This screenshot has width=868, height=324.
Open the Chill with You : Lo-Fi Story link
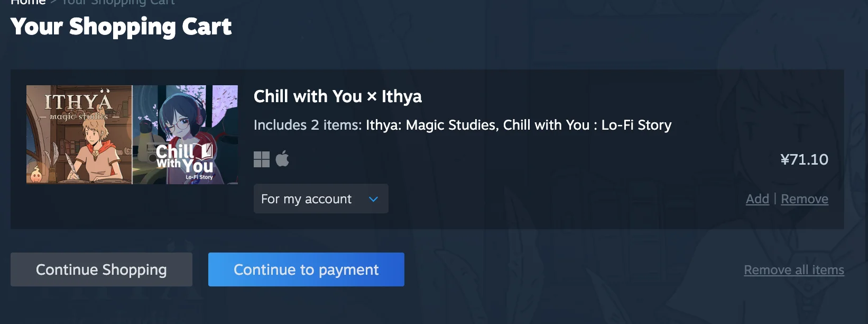pos(587,125)
